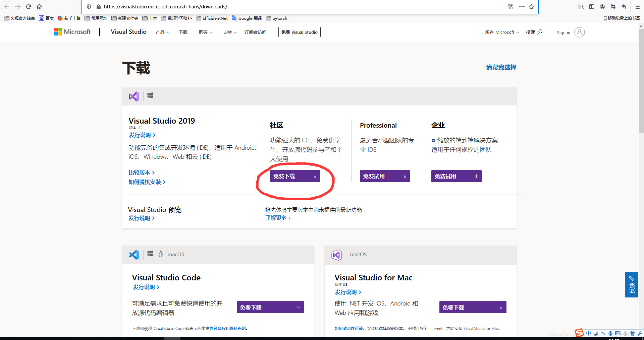Open the pytorch bookmark folder
This screenshot has height=340, width=644.
coord(276,18)
